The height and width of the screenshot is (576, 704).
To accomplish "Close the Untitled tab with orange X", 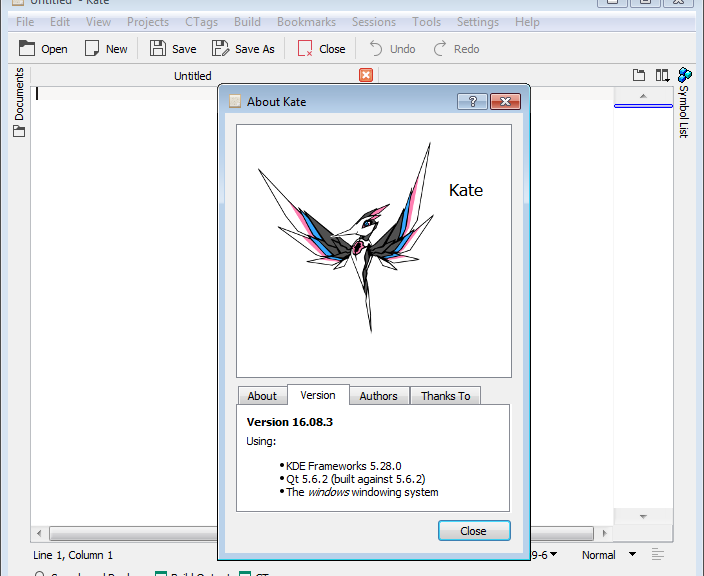I will click(366, 75).
